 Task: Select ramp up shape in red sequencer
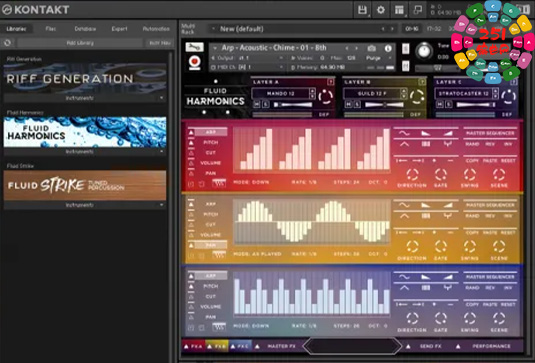coord(448,133)
